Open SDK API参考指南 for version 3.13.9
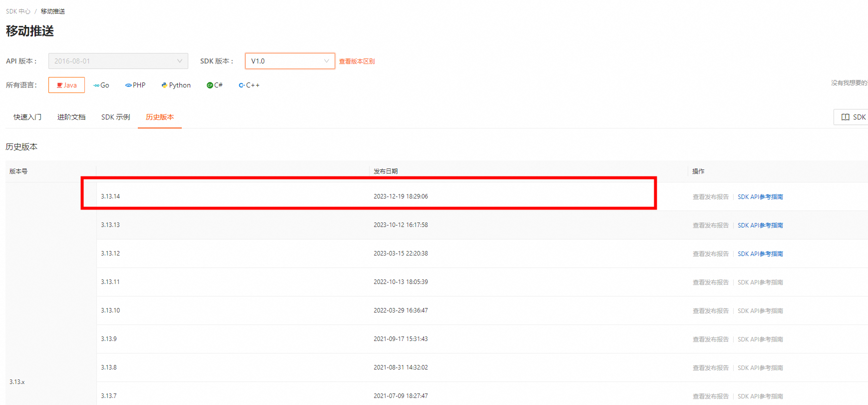This screenshot has height=405, width=868. point(760,339)
